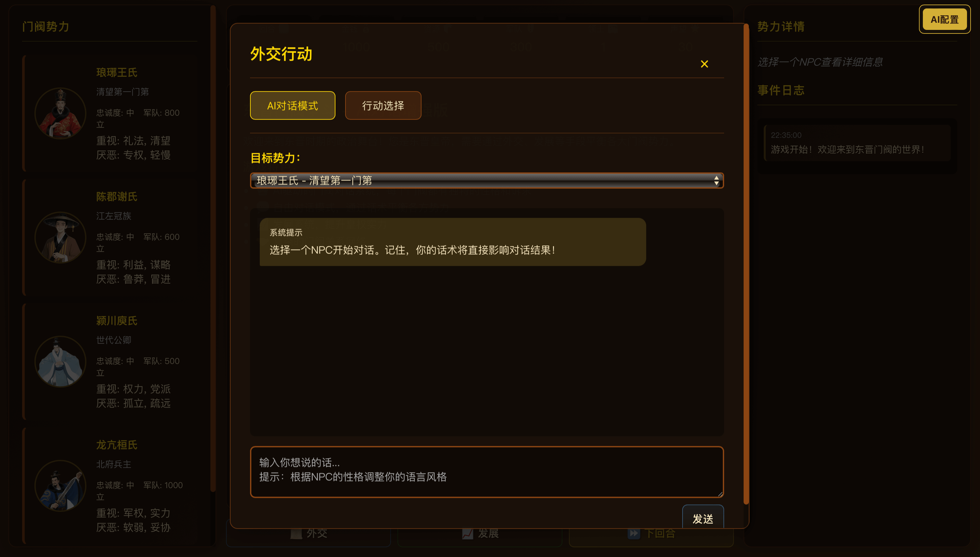
Task: Click the 陈郡谢氏 portrait avatar
Action: tap(60, 237)
